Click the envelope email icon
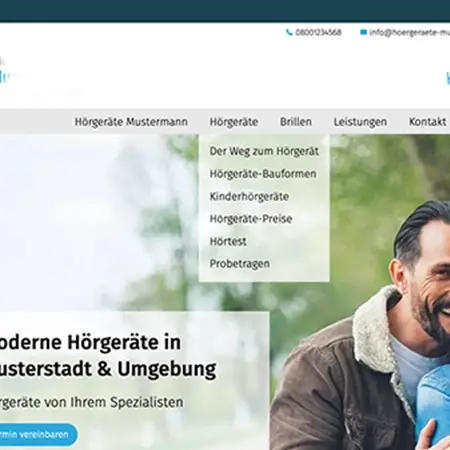 [363, 32]
